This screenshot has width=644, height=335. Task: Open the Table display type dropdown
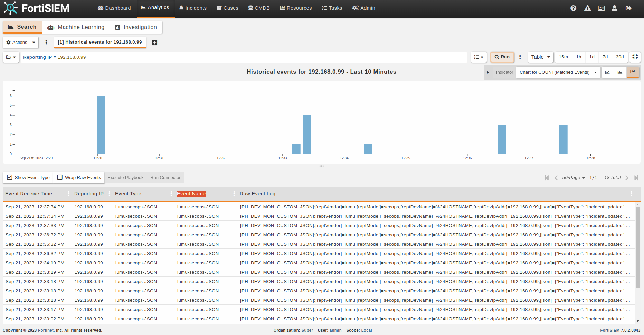[540, 57]
